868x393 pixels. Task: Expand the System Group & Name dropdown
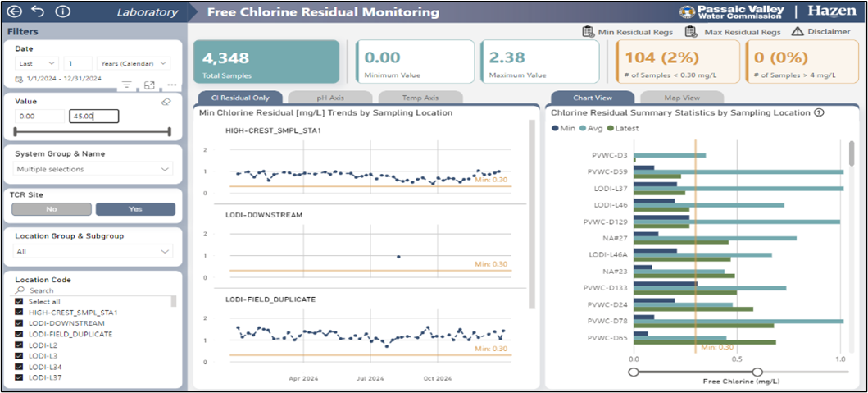click(93, 169)
